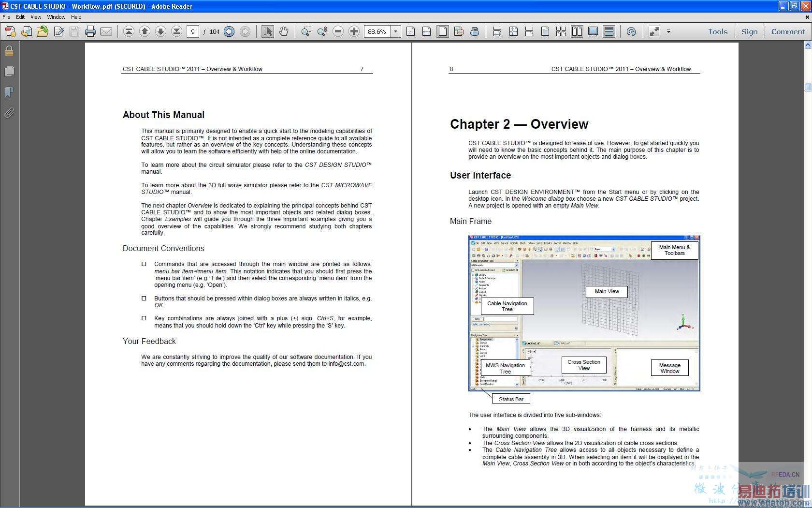812x508 pixels.
Task: Toggle the Two Page View layout
Action: [577, 31]
